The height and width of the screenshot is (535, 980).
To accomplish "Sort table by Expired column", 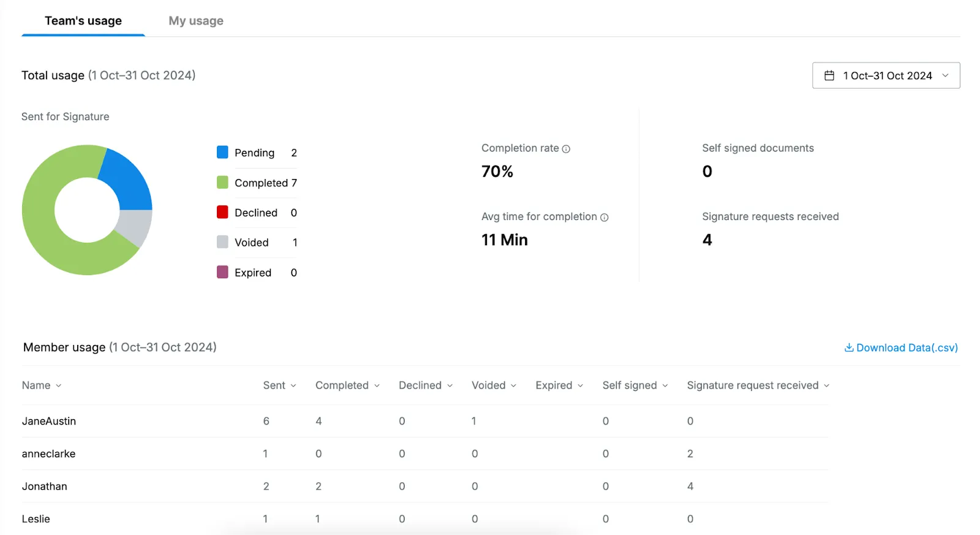I will coord(559,385).
